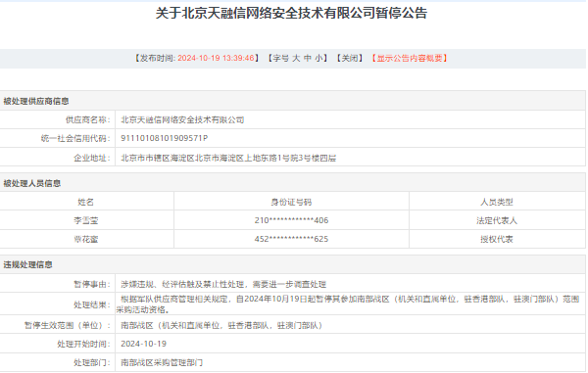Select ID number 452************625
588x373 pixels.
click(x=291, y=239)
